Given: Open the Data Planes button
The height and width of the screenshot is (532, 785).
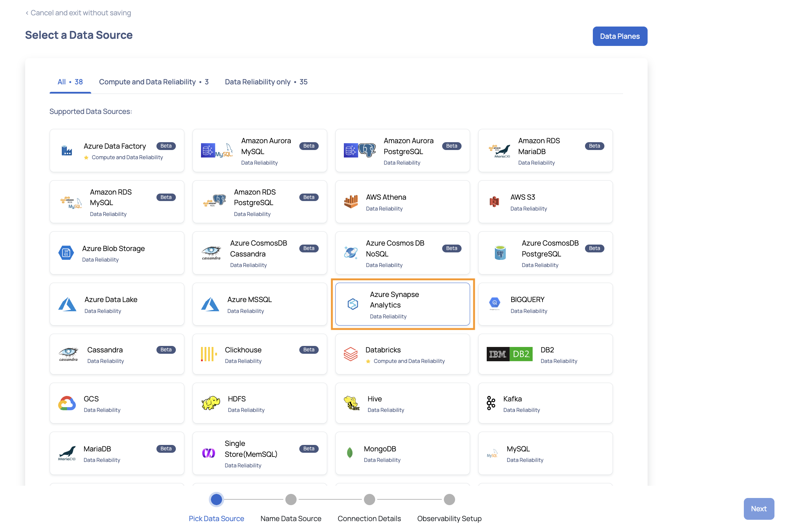Looking at the screenshot, I should click(x=620, y=36).
